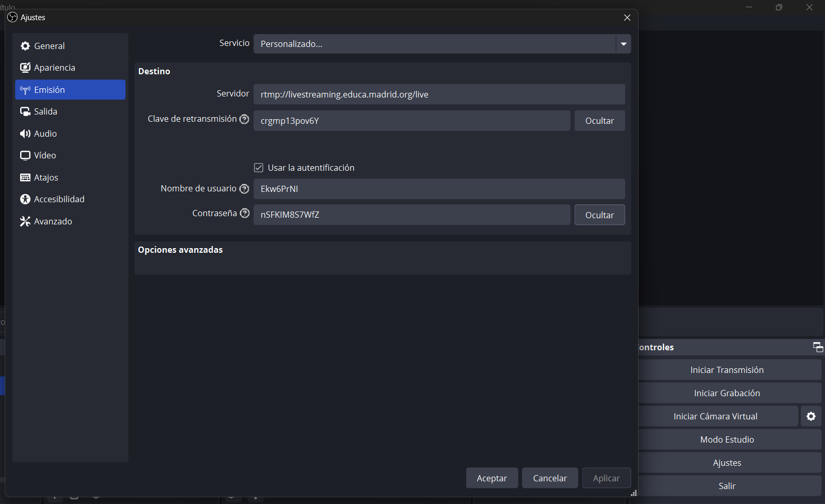Select the Emisión settings section
825x504 pixels.
(x=70, y=90)
